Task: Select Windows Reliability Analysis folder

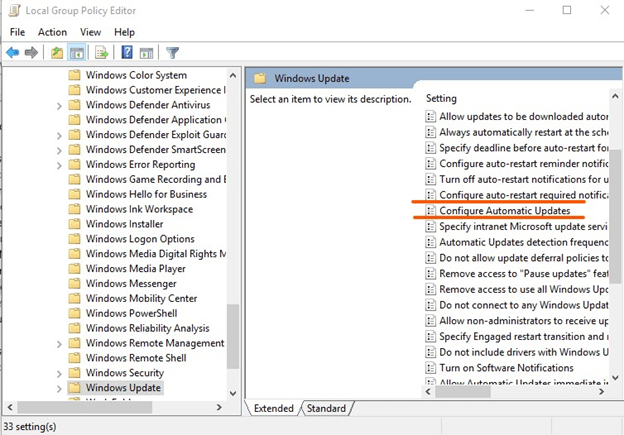Action: coord(148,328)
